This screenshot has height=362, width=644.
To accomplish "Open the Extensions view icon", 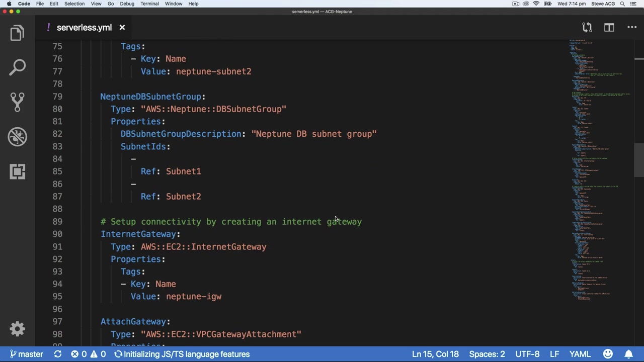I will [17, 171].
